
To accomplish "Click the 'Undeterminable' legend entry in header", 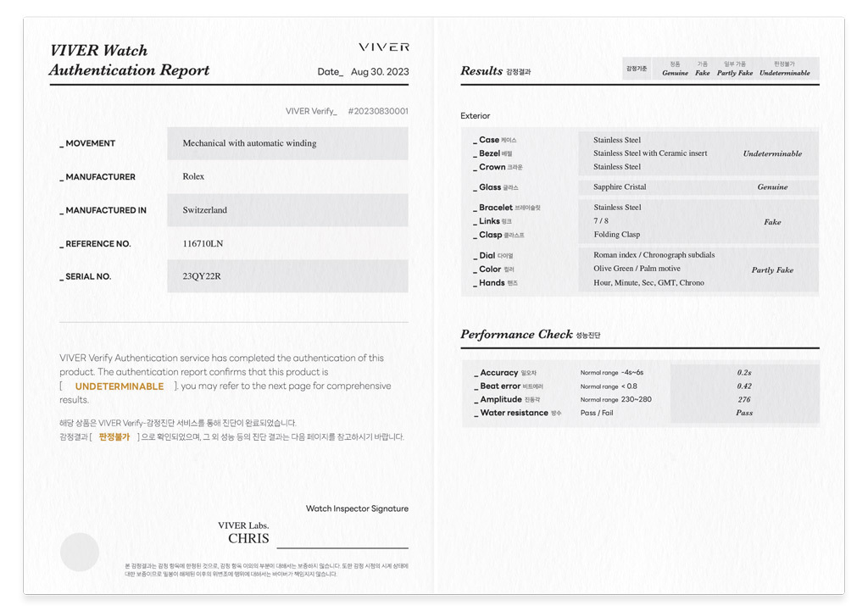I will (x=784, y=73).
